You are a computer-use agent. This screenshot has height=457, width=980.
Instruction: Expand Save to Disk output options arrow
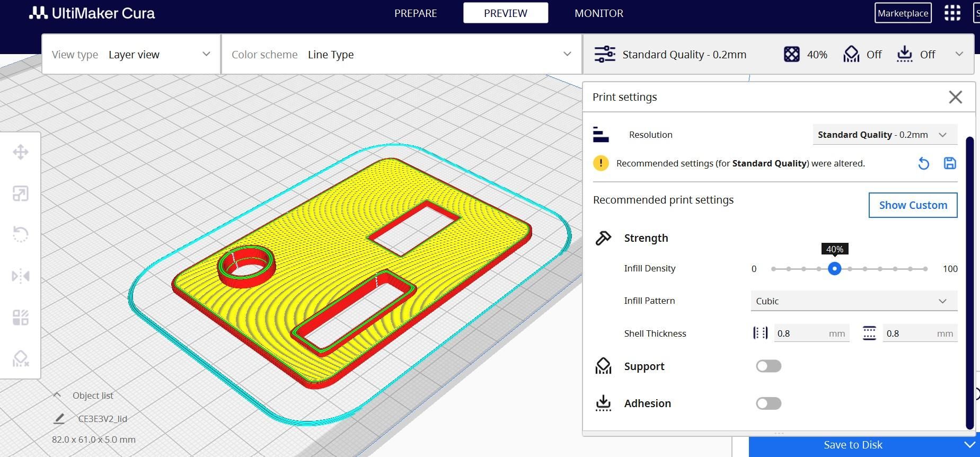pyautogui.click(x=969, y=445)
